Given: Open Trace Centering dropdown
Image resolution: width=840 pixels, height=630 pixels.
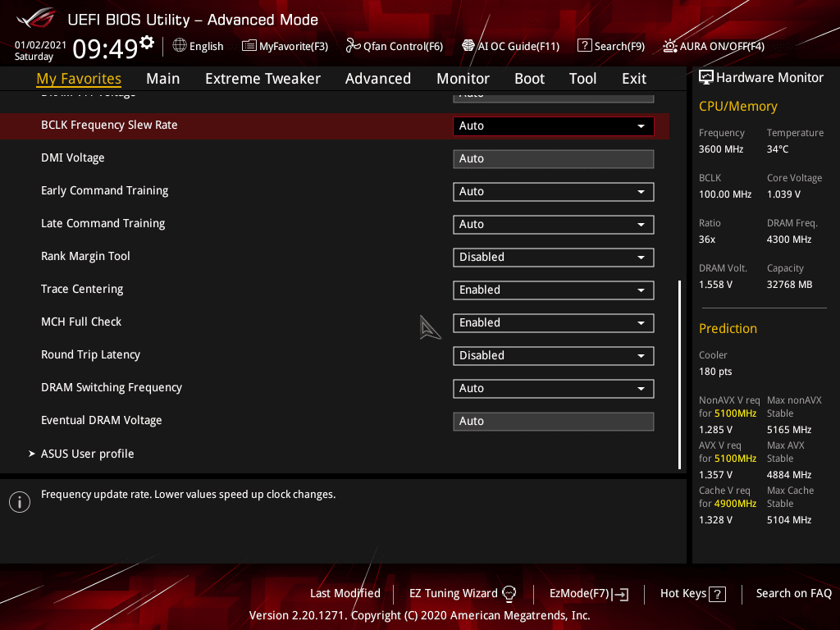Looking at the screenshot, I should pyautogui.click(x=554, y=290).
